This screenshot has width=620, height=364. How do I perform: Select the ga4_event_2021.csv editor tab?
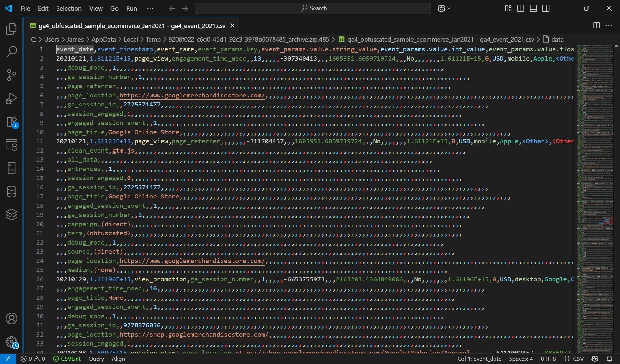pyautogui.click(x=132, y=26)
